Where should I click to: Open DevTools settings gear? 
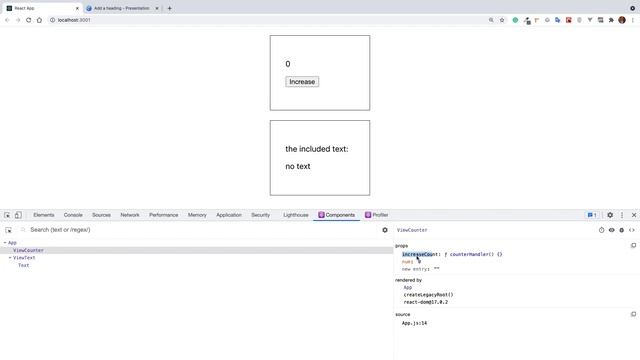coord(610,215)
